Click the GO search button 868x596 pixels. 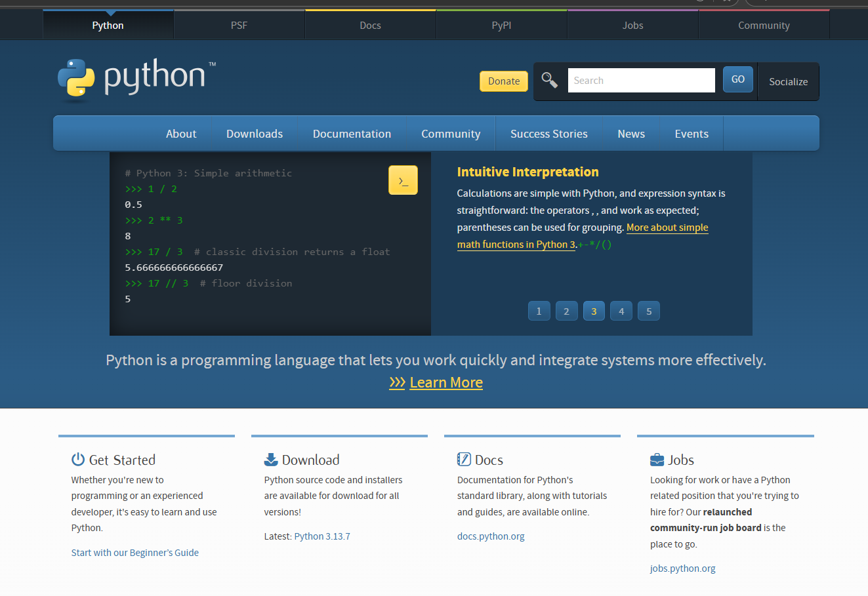[x=738, y=79]
